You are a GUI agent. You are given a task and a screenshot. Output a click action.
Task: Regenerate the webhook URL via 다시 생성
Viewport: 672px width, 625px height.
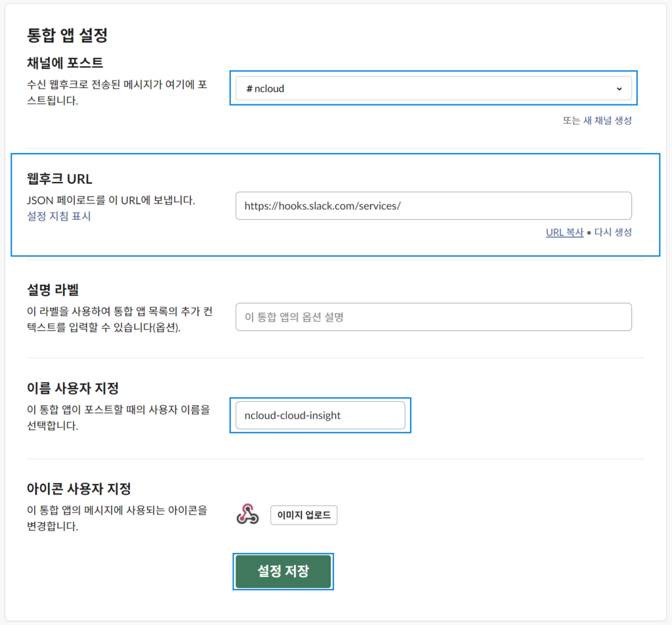pyautogui.click(x=612, y=232)
